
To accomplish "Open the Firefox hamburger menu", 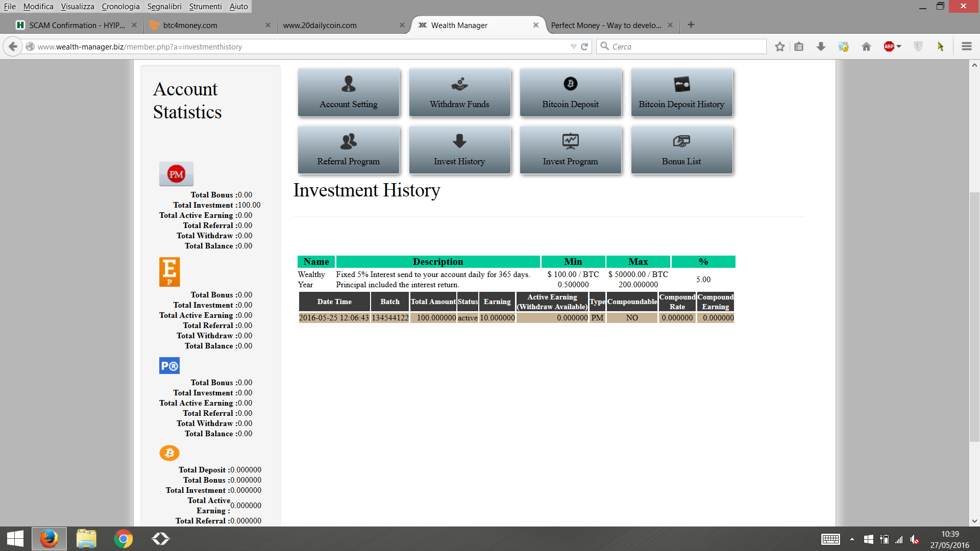I will pyautogui.click(x=966, y=46).
